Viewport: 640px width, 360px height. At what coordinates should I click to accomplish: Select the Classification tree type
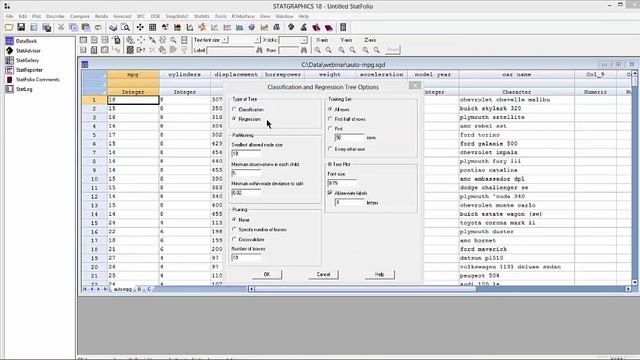(x=248, y=109)
